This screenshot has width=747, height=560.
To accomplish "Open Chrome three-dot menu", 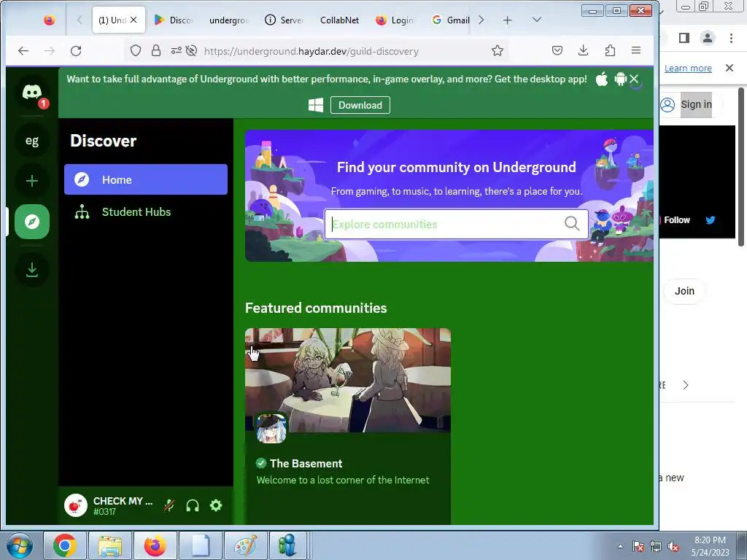I will (731, 38).
